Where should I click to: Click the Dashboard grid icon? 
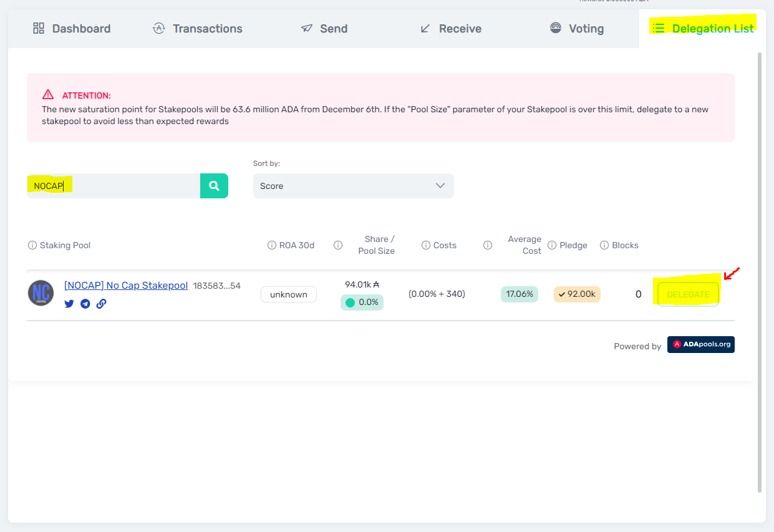39,28
